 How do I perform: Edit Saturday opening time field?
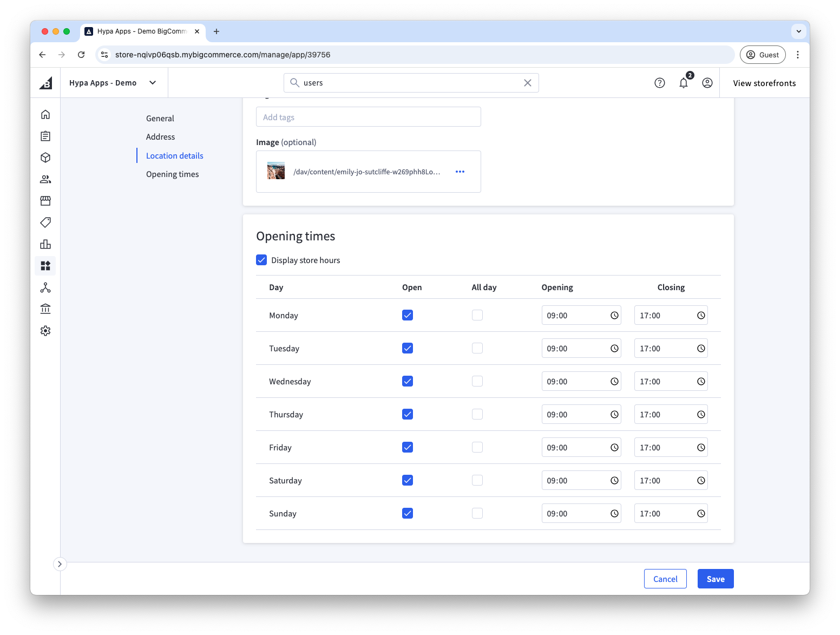click(581, 481)
